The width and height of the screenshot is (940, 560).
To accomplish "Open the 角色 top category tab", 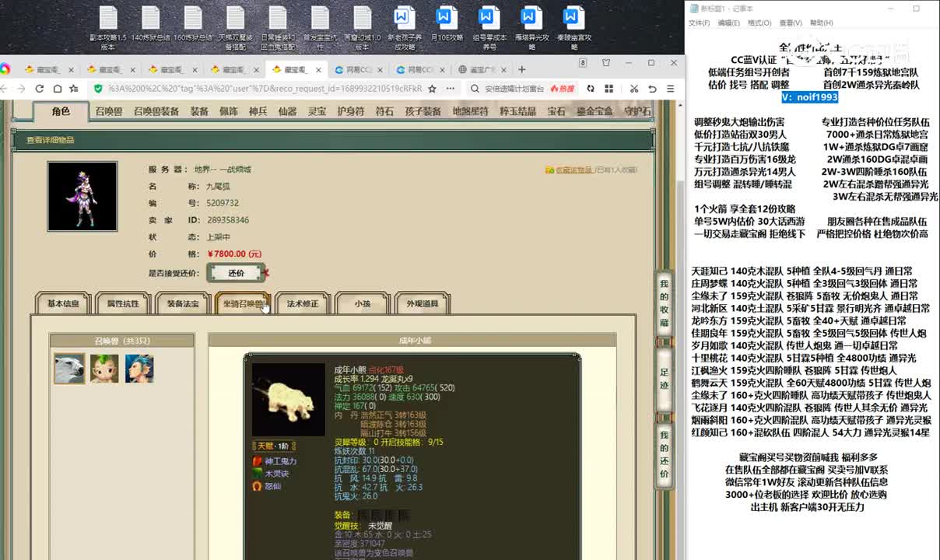I will 61,111.
